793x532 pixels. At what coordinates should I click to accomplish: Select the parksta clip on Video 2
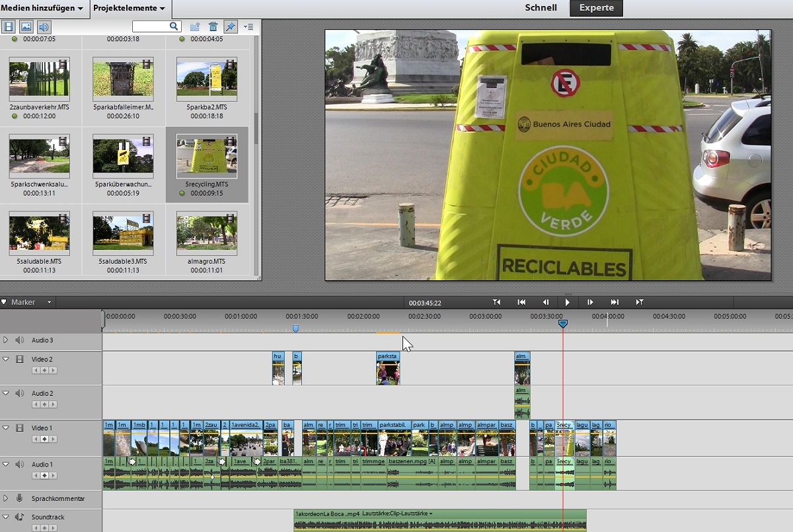coord(388,368)
